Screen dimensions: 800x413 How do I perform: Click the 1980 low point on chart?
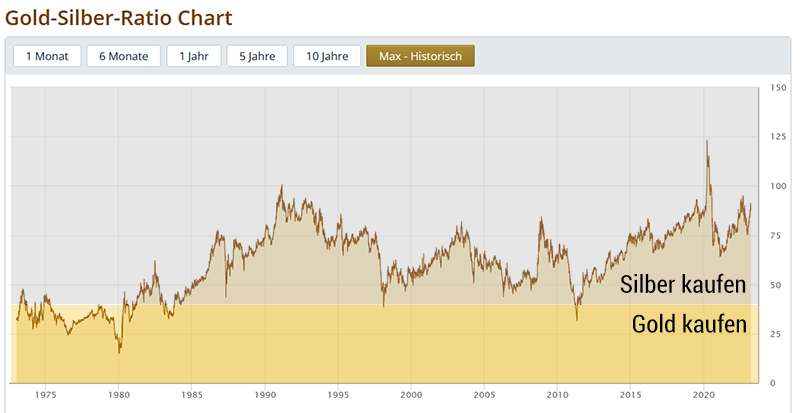tap(120, 350)
